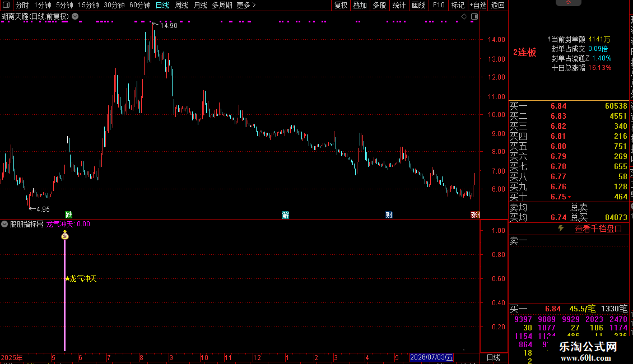
Task: Select 买二 bid row at 6.83
Action: tap(569, 116)
